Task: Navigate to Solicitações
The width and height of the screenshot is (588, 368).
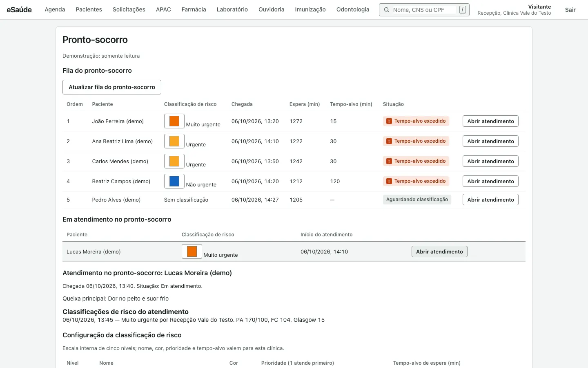Action: pyautogui.click(x=129, y=10)
